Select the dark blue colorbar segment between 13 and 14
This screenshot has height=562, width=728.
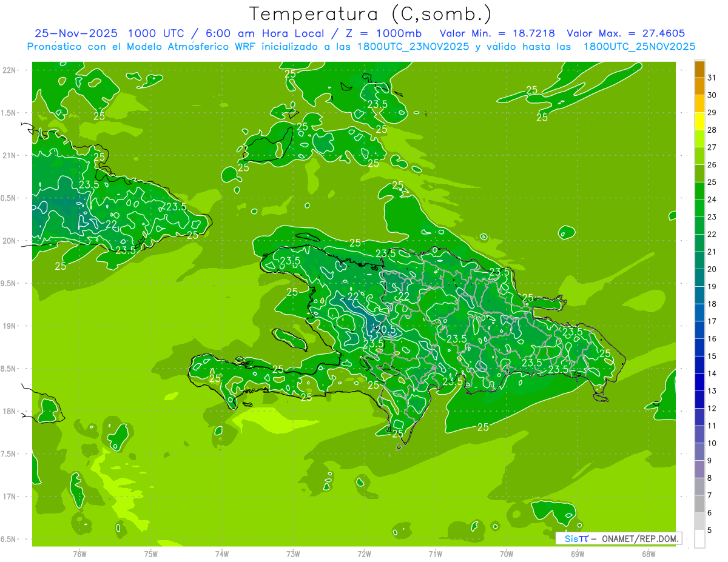(x=699, y=383)
